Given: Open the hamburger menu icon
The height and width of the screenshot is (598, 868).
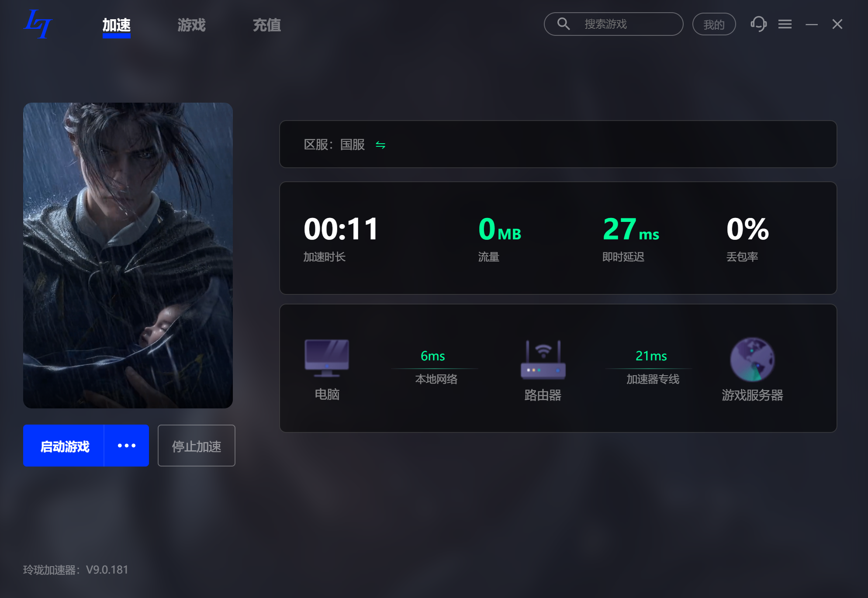Looking at the screenshot, I should 785,24.
